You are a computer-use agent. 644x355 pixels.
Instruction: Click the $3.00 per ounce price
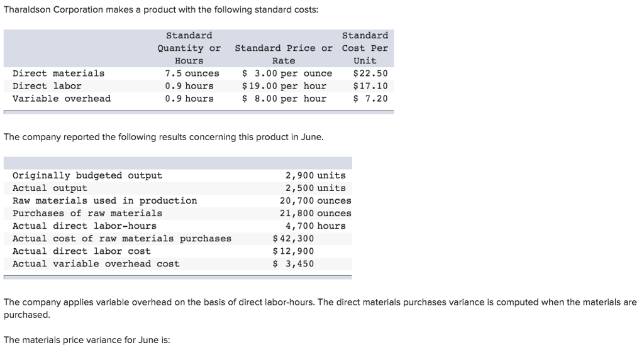coord(287,74)
